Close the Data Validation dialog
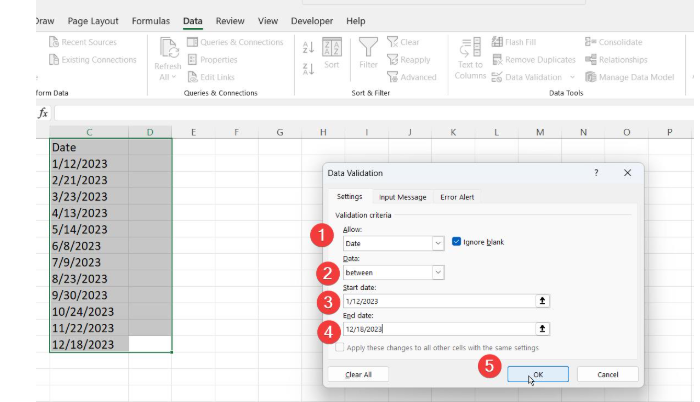700x402 pixels. click(x=627, y=173)
